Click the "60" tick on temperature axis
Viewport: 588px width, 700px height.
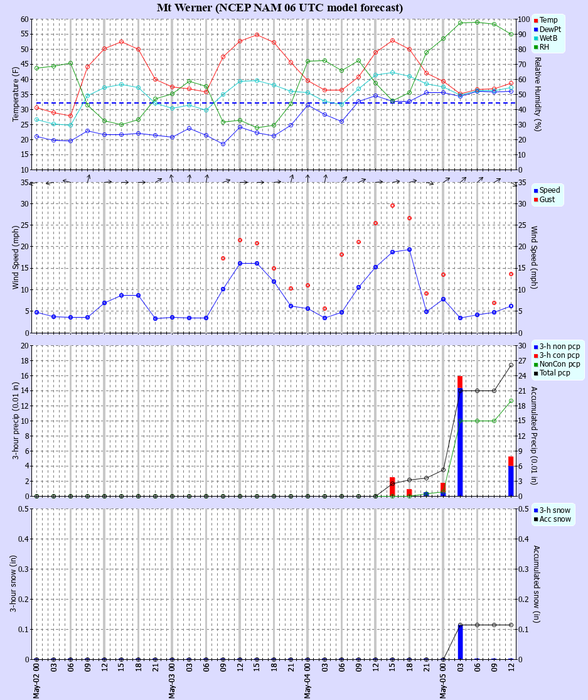coord(24,19)
